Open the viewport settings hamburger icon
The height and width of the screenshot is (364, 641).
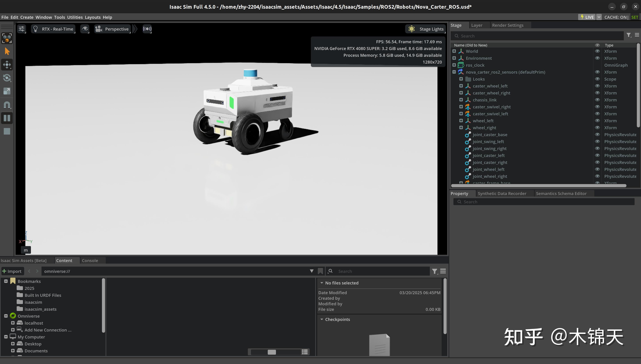[x=21, y=29]
